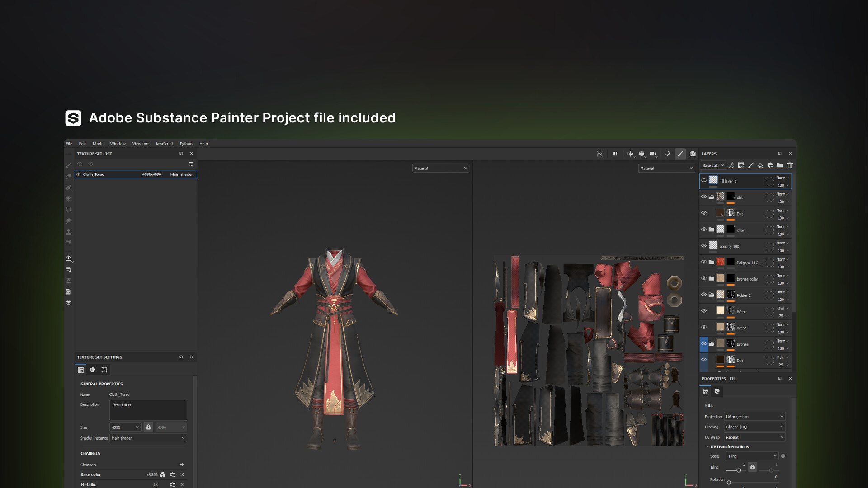Add a paint layer with brush icon
This screenshot has width=868, height=488.
tap(751, 165)
